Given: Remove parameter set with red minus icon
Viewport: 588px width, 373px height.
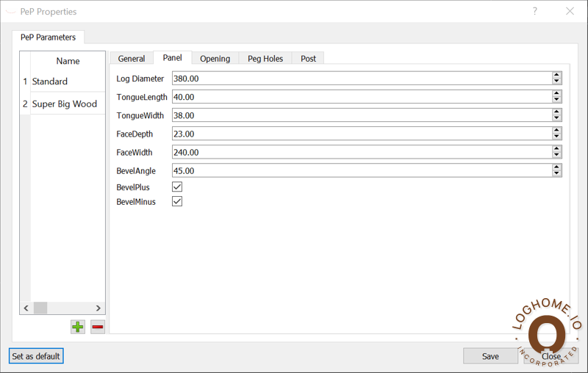Looking at the screenshot, I should click(x=98, y=327).
